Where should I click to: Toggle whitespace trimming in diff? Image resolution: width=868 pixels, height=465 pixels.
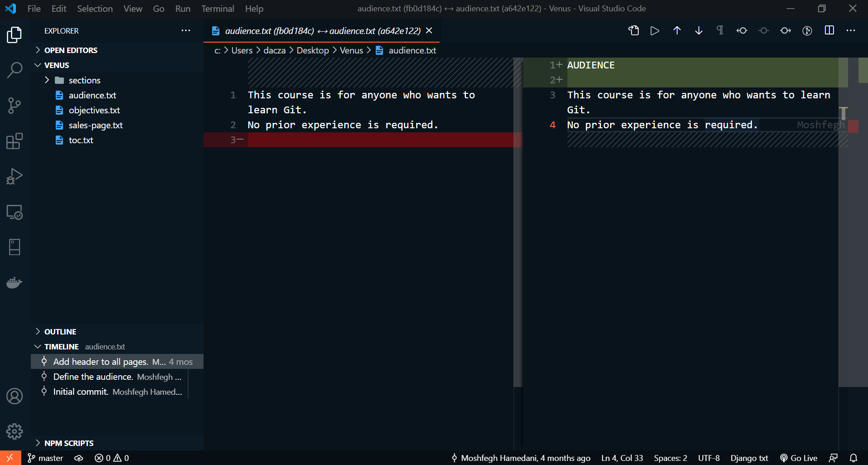pos(720,31)
